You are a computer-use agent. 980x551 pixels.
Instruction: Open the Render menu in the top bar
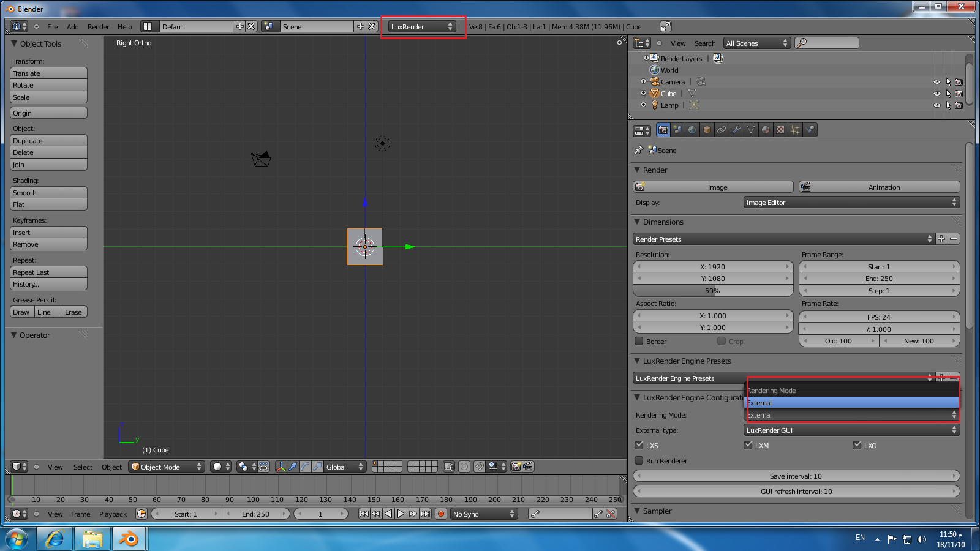(98, 27)
